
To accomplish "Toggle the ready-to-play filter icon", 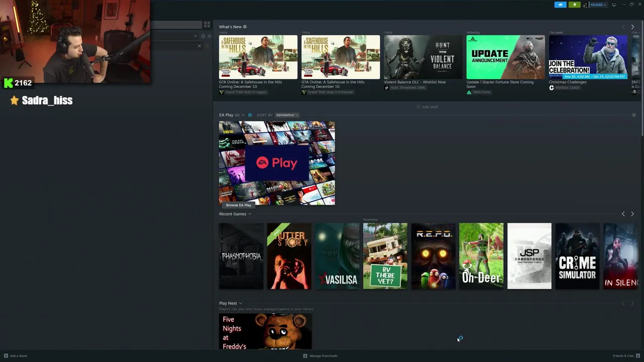I will coord(208,36).
